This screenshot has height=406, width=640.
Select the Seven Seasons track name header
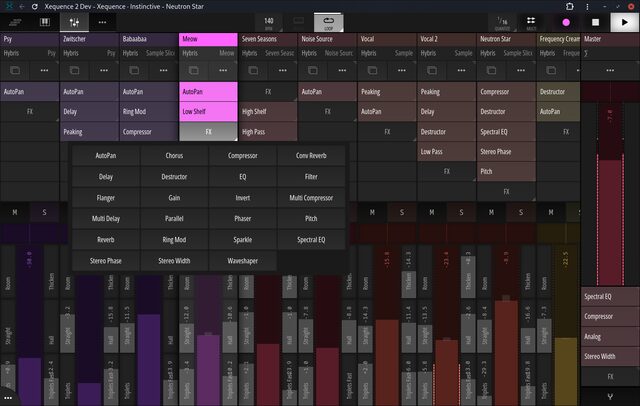[268, 39]
